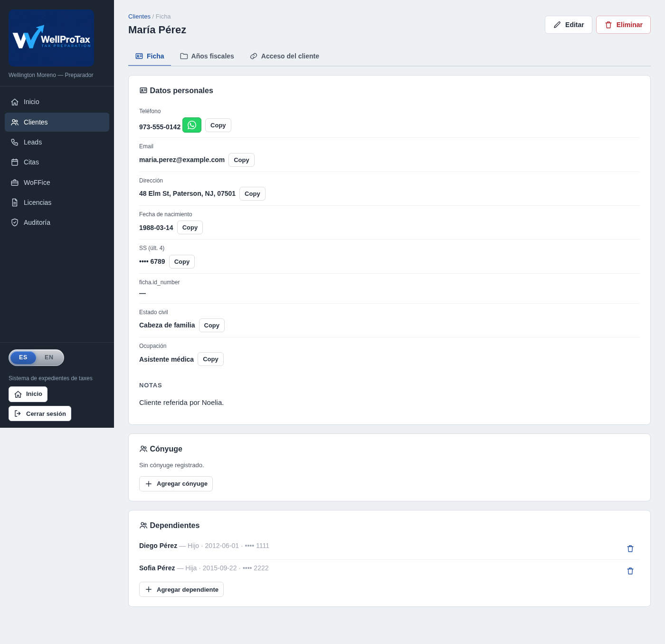Click the Editar button

[569, 25]
